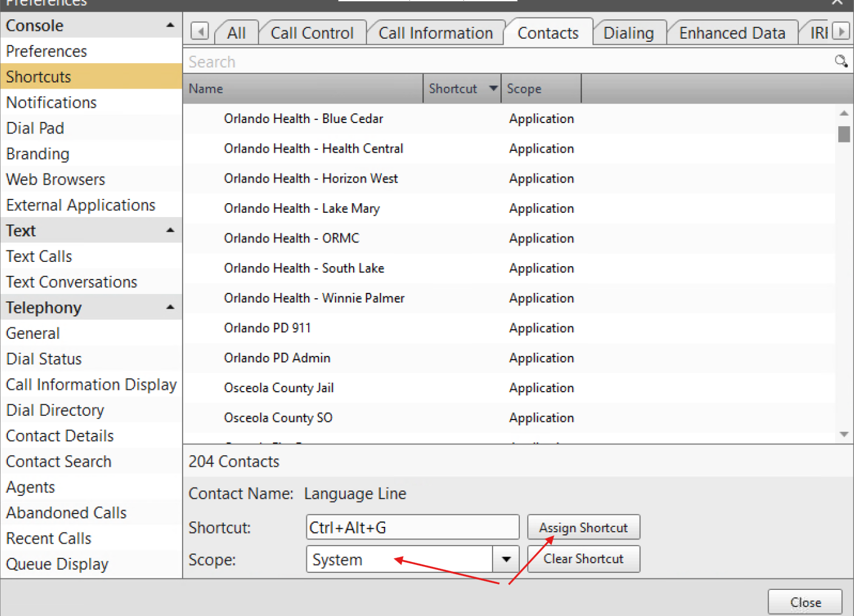
Task: Sort by the Scope column header
Action: [x=541, y=89]
